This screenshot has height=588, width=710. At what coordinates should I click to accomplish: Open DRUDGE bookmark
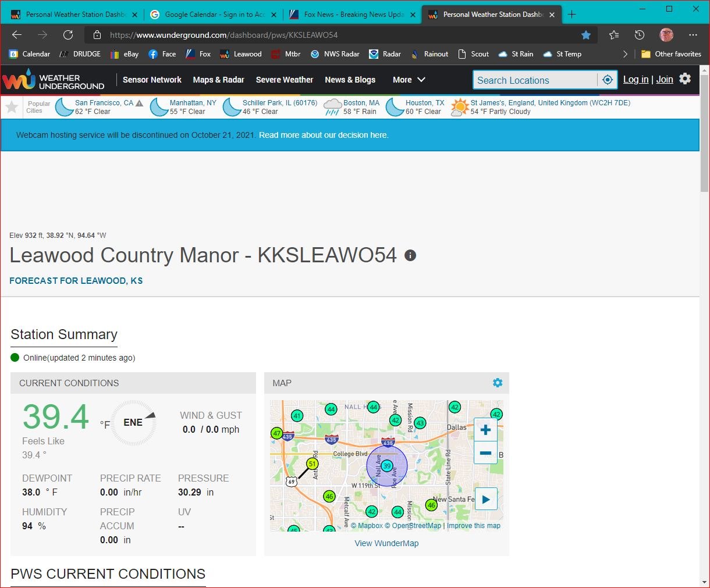click(80, 54)
